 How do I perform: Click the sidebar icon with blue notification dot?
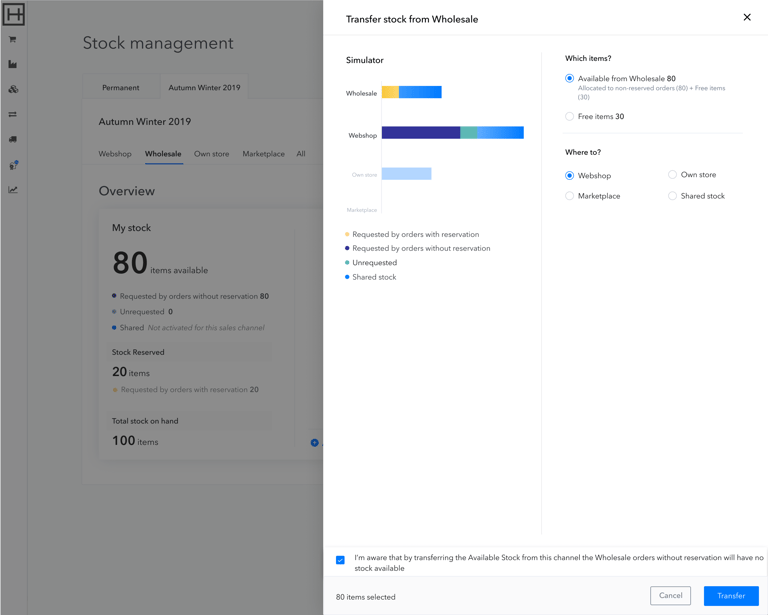click(x=13, y=165)
